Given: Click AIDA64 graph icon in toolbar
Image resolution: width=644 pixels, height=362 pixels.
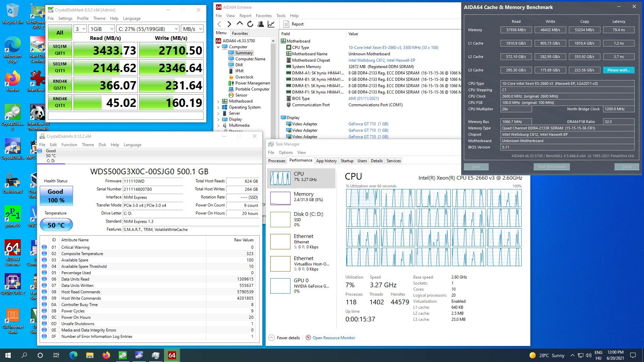Looking at the screenshot, I should coord(271,24).
